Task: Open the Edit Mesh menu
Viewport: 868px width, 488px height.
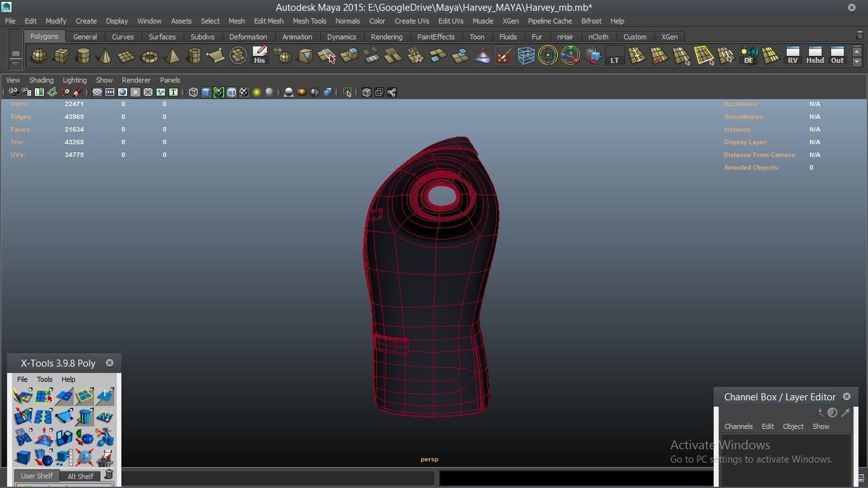Action: pyautogui.click(x=269, y=21)
